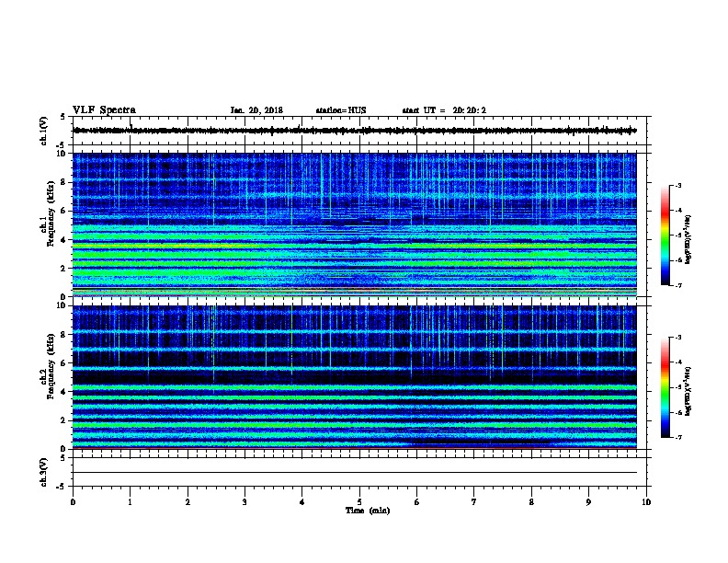Click the ch.2 color bar 'log(PSD)' label
728x563 pixels.
pyautogui.click(x=688, y=391)
